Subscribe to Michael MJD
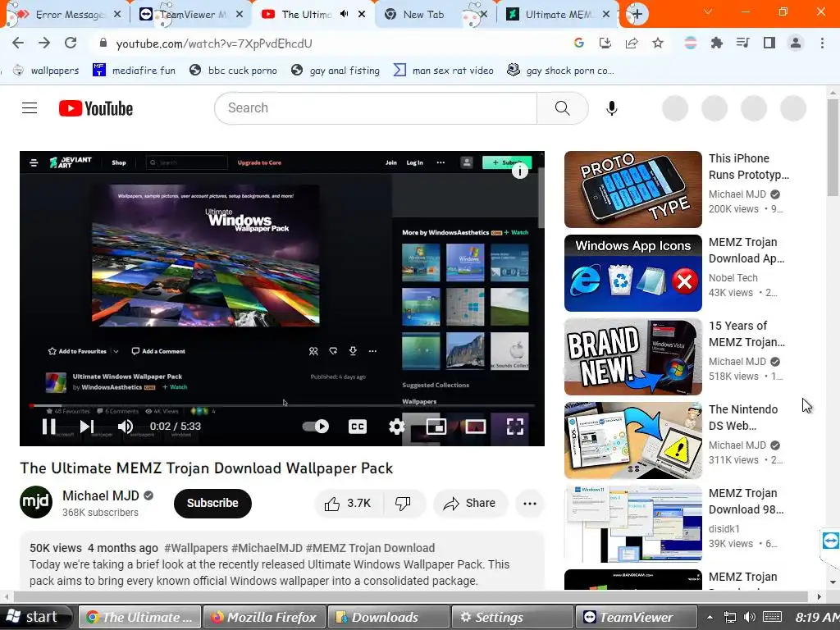Viewport: 840px width, 630px height. tap(212, 503)
